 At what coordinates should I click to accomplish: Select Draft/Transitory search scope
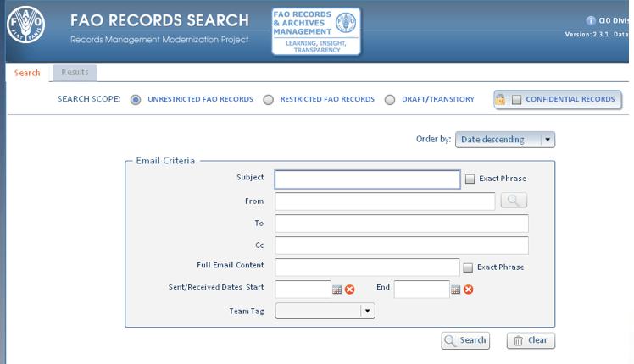click(x=390, y=100)
